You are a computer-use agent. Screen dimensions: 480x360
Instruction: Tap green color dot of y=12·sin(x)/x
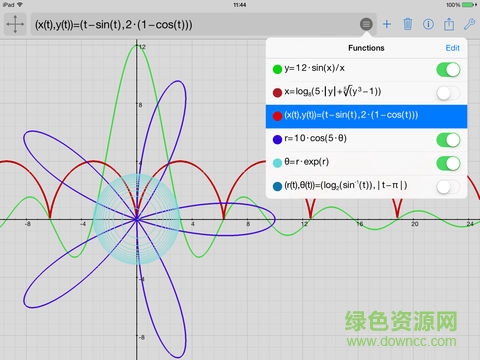(277, 69)
